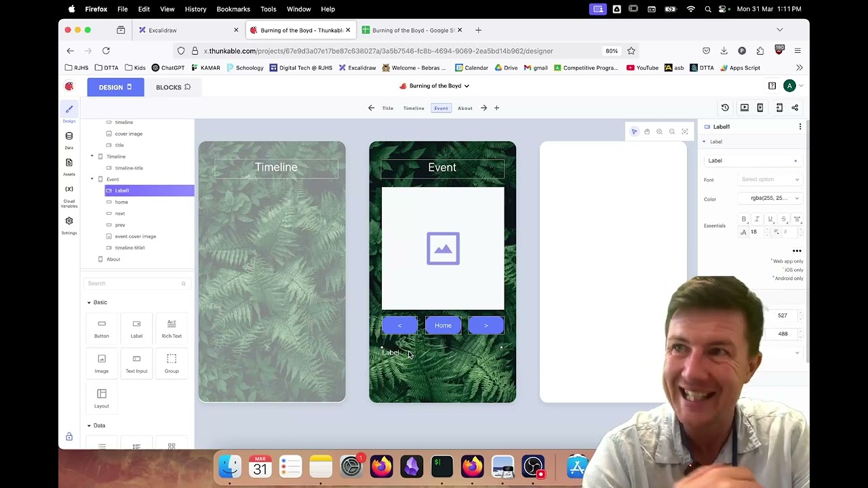Click the font size 18 field
The image size is (868, 488).
[756, 232]
